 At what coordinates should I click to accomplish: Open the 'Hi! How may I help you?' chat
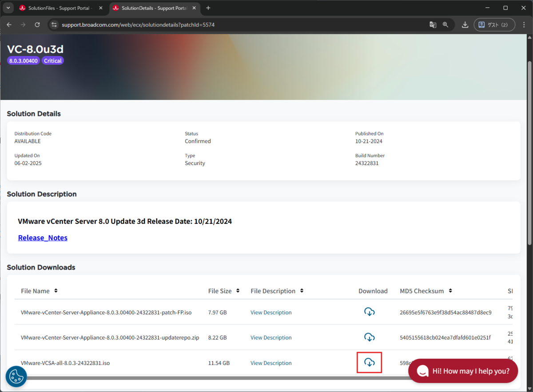click(463, 371)
